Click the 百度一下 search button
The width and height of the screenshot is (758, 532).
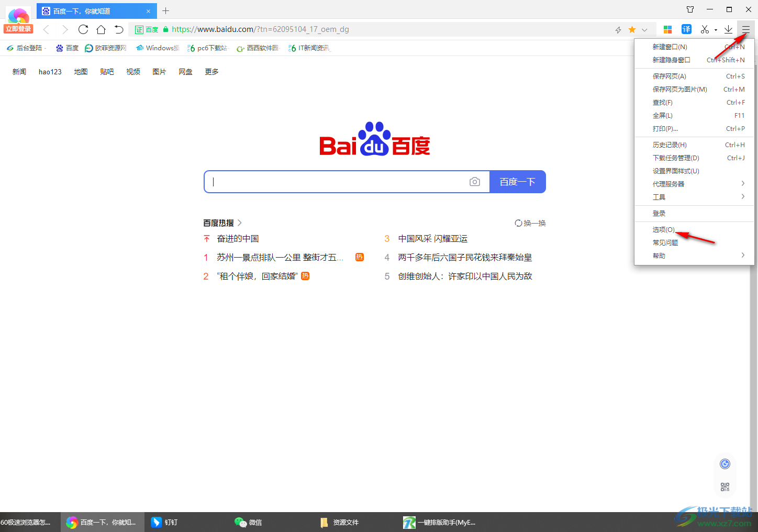[x=518, y=182]
